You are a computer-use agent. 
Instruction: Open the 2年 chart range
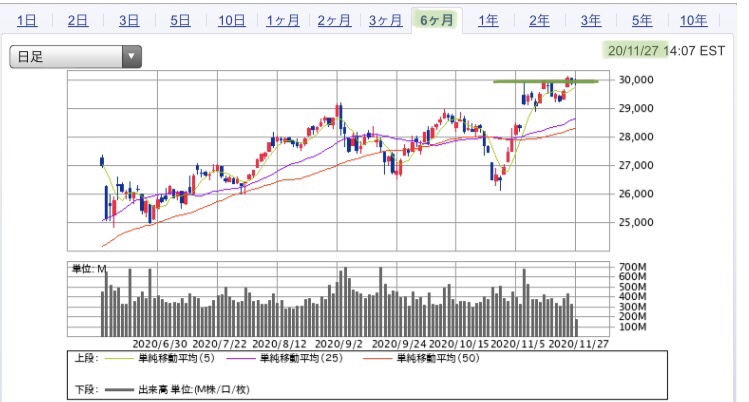pyautogui.click(x=539, y=21)
